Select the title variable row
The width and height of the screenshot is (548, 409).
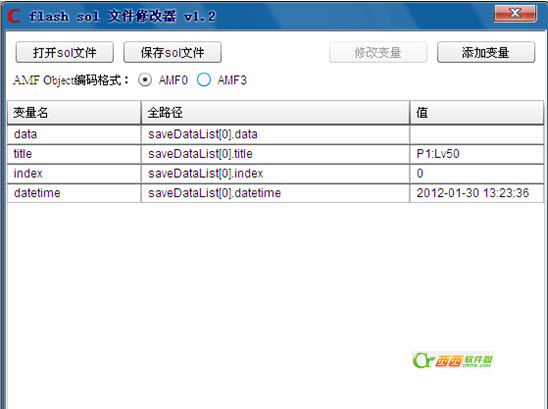(x=275, y=154)
